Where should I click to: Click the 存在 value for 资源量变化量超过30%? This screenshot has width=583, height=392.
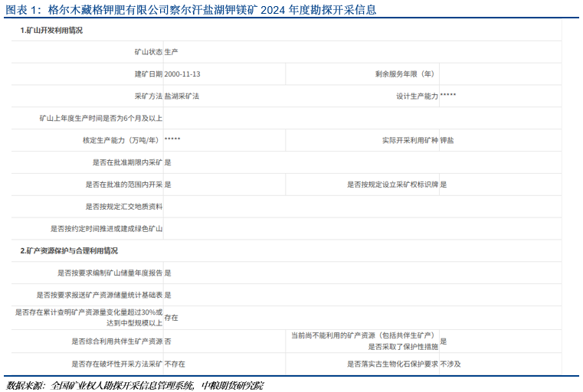point(172,317)
